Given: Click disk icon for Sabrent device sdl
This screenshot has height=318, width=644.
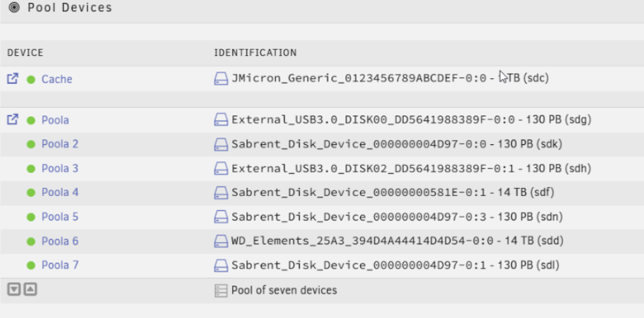Looking at the screenshot, I should pyautogui.click(x=221, y=265).
